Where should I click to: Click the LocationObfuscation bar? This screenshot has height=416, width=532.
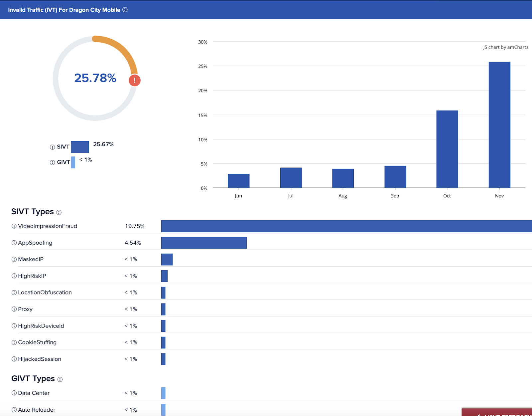[163, 293]
